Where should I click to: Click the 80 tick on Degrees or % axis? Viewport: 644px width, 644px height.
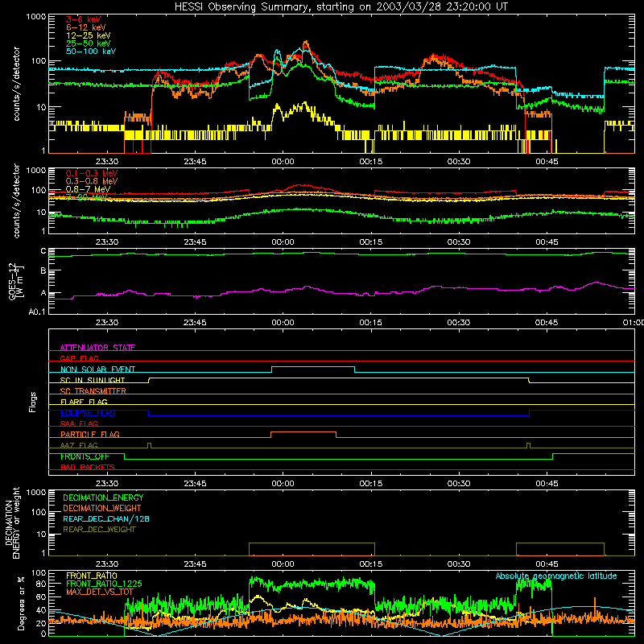click(x=42, y=583)
